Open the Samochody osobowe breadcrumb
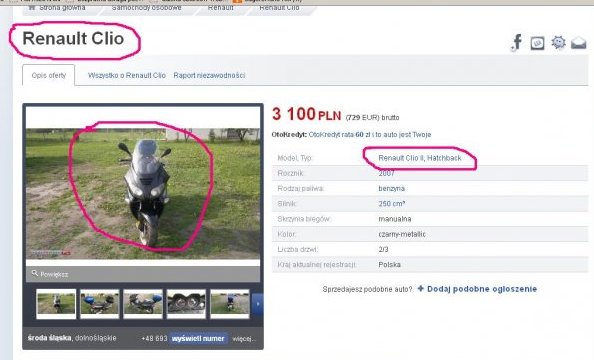594x360 pixels. click(147, 8)
